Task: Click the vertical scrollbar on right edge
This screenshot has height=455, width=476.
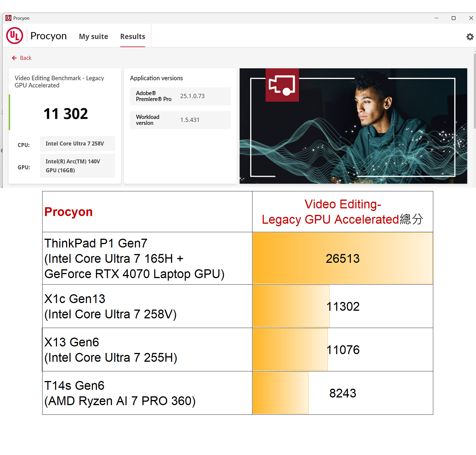Action: pos(474,91)
